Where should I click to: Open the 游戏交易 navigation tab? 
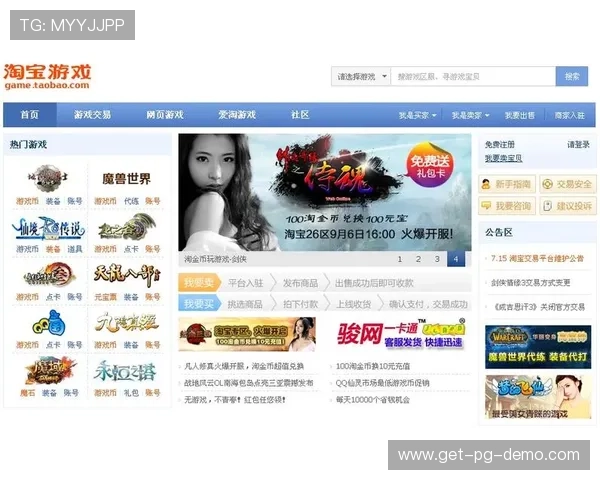[92, 115]
